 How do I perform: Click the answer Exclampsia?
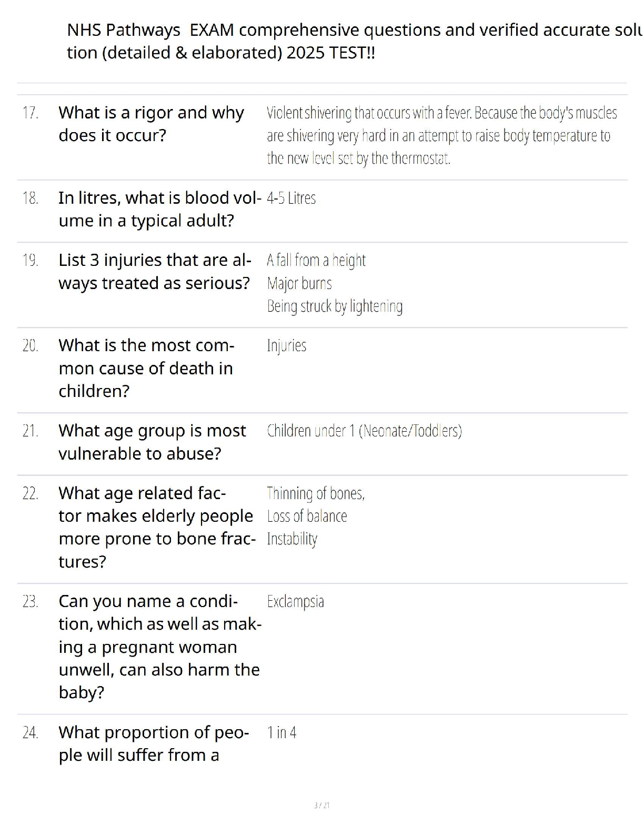tap(296, 601)
